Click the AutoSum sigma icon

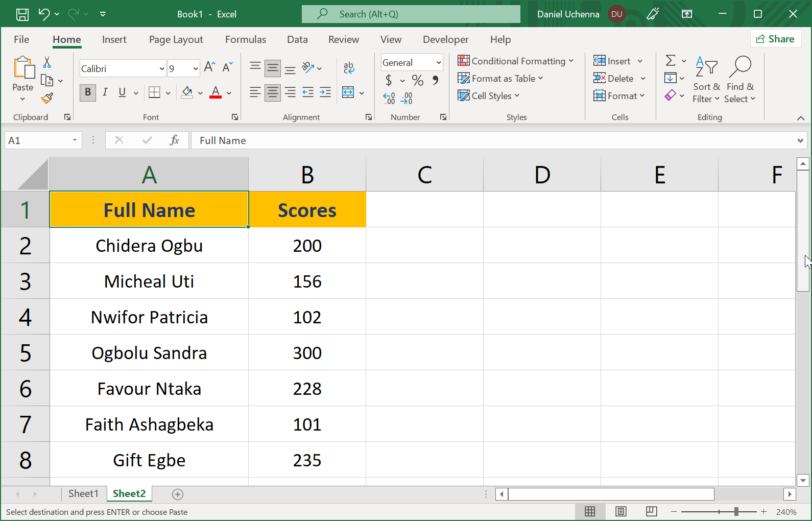coord(671,61)
